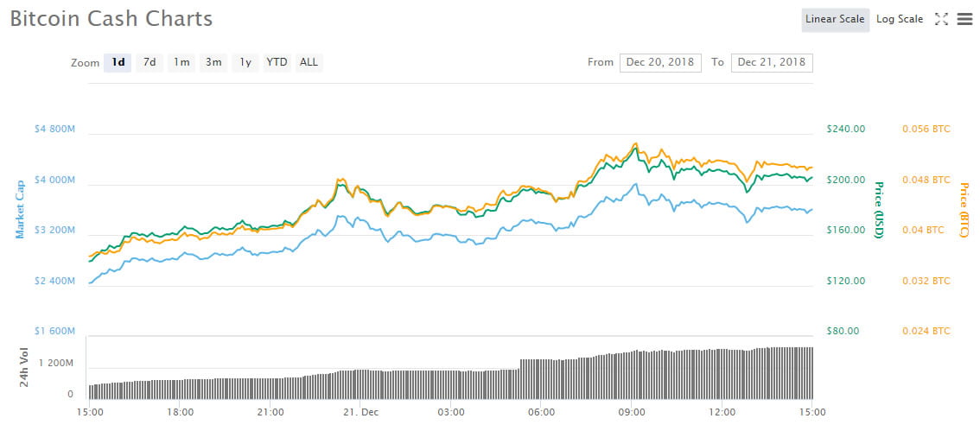Click the $240.00 price label
980x431 pixels.
[x=846, y=130]
